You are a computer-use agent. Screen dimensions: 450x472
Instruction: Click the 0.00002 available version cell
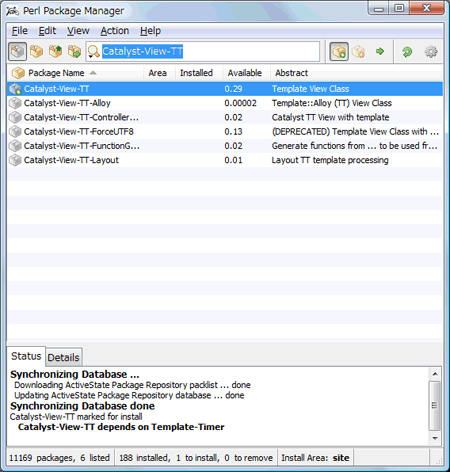pyautogui.click(x=240, y=103)
